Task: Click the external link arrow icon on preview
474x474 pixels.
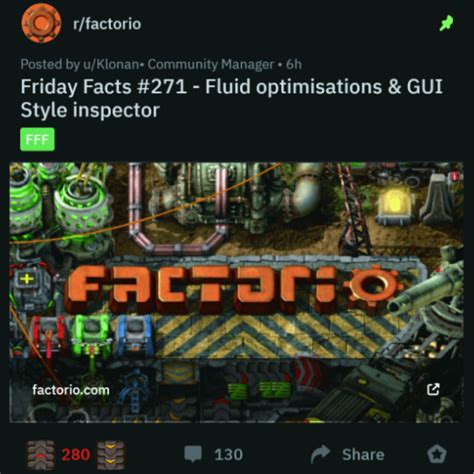Action: point(433,389)
